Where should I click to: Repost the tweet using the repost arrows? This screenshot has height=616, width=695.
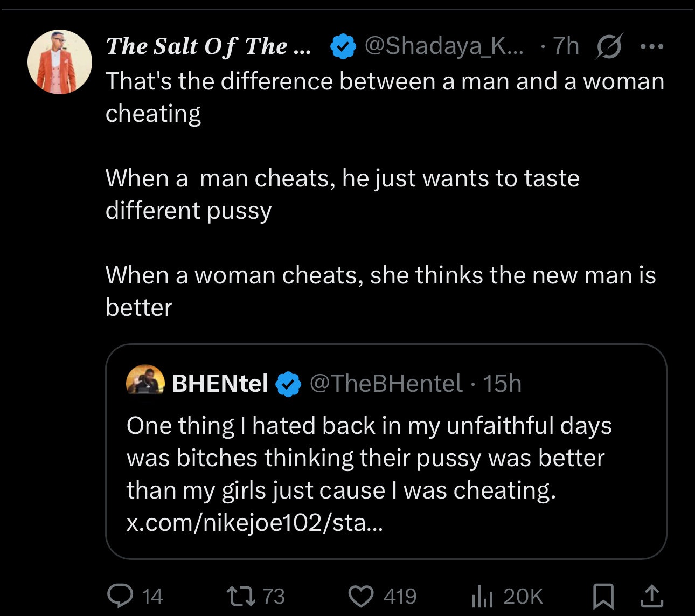coord(241,596)
